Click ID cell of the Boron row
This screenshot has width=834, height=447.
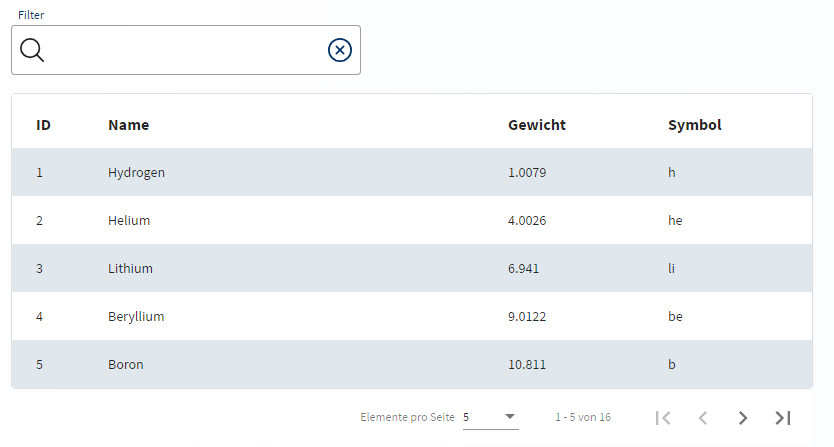39,365
